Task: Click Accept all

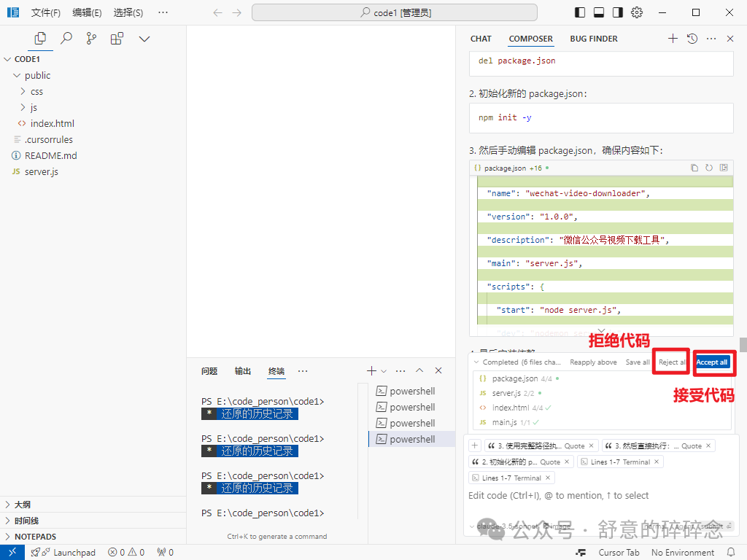Action: [x=712, y=362]
